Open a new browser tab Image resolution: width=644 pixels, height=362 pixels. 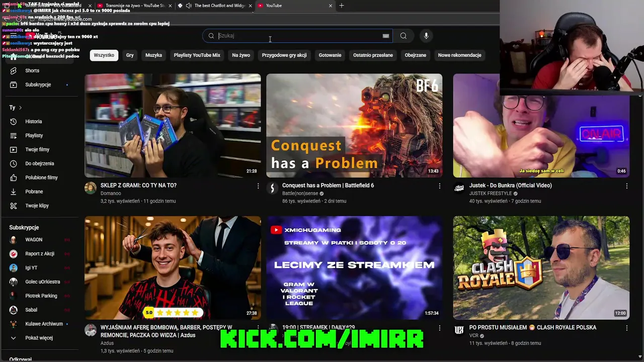[342, 6]
